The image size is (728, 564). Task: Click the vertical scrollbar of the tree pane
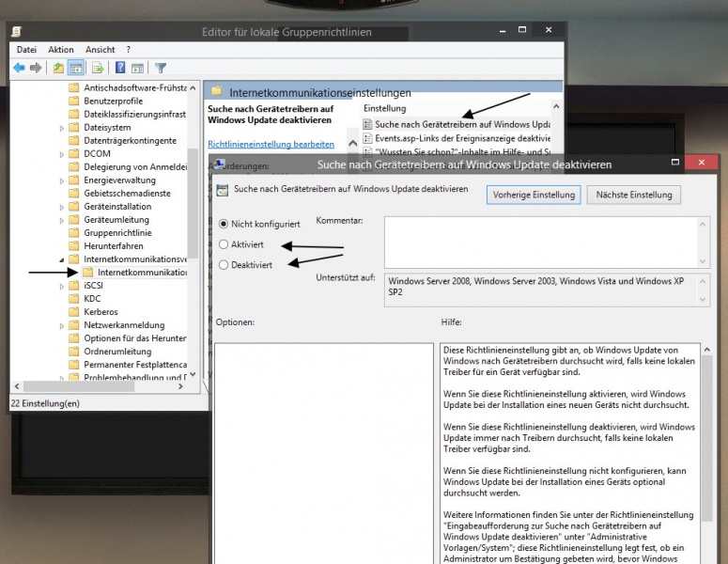[x=193, y=232]
